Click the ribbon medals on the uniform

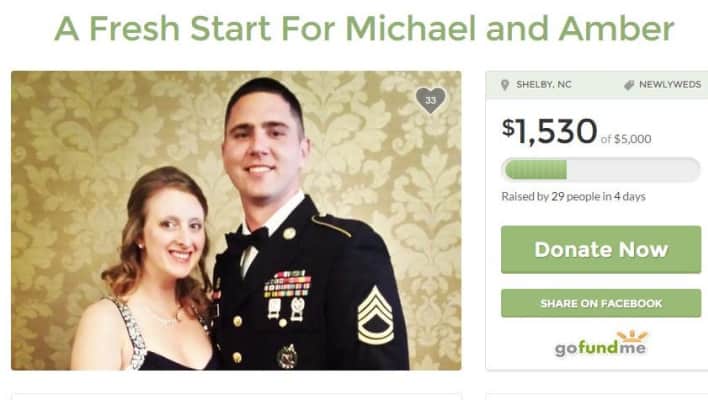pyautogui.click(x=288, y=284)
